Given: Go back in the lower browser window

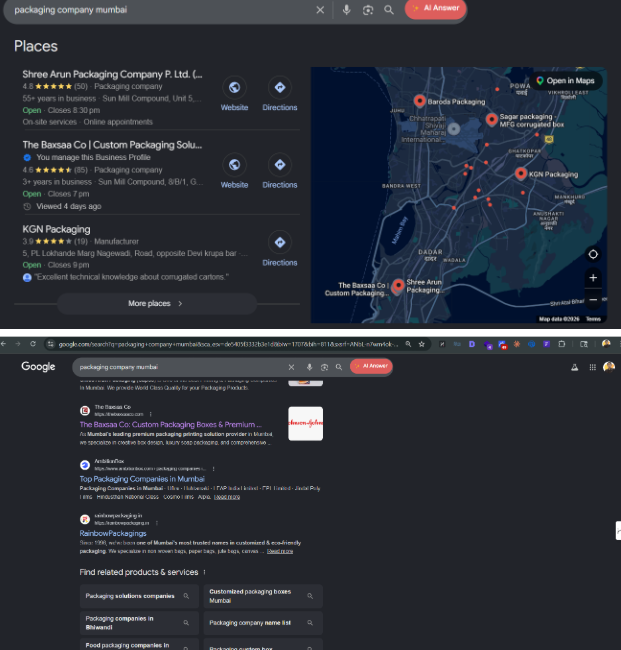Looking at the screenshot, I should pos(3,344).
